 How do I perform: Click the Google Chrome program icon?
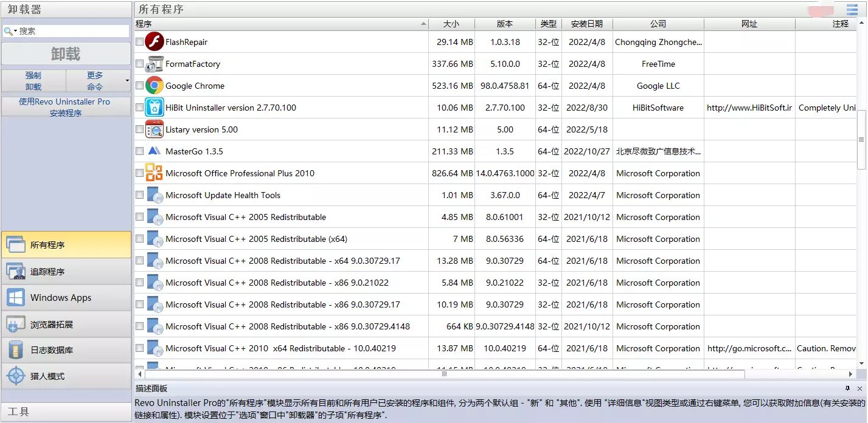pos(155,86)
